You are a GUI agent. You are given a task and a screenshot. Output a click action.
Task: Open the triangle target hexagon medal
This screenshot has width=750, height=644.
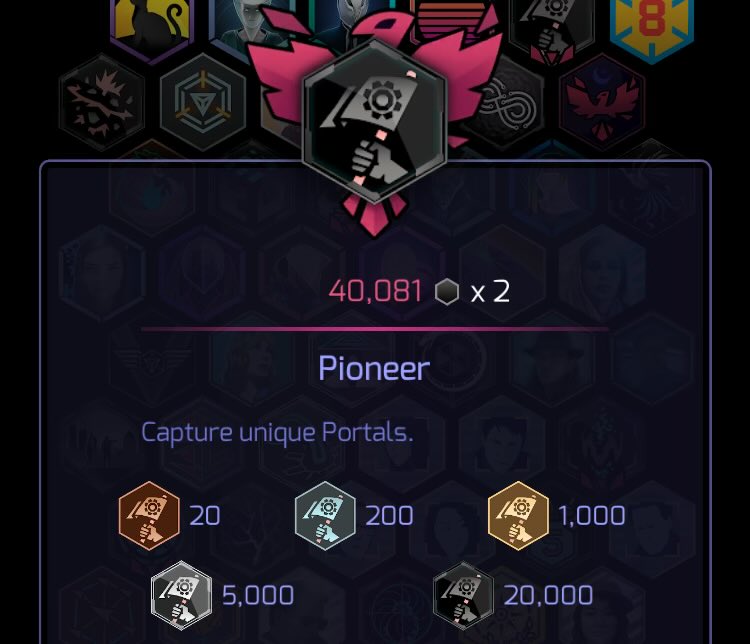point(203,102)
